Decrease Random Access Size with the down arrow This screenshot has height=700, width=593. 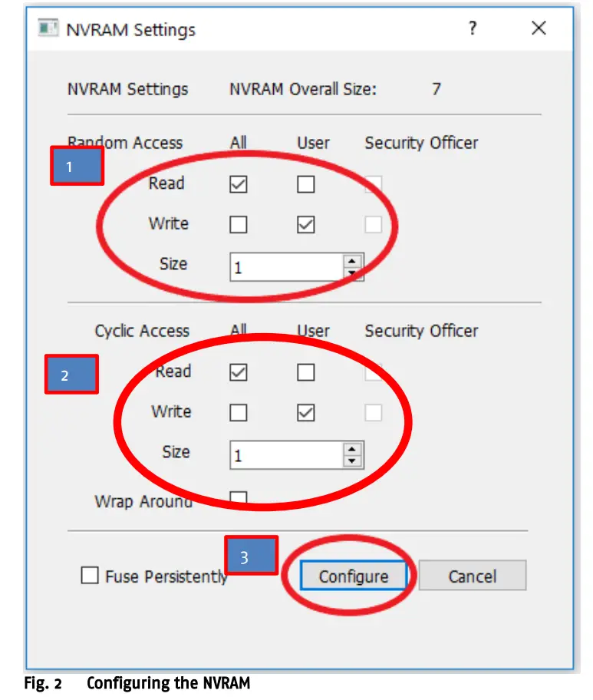click(x=352, y=272)
